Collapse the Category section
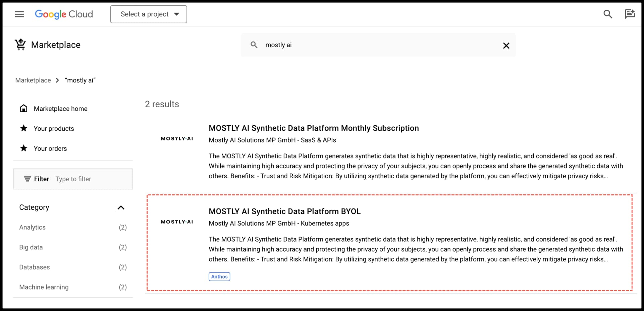Viewport: 644px width, 311px height. (121, 207)
